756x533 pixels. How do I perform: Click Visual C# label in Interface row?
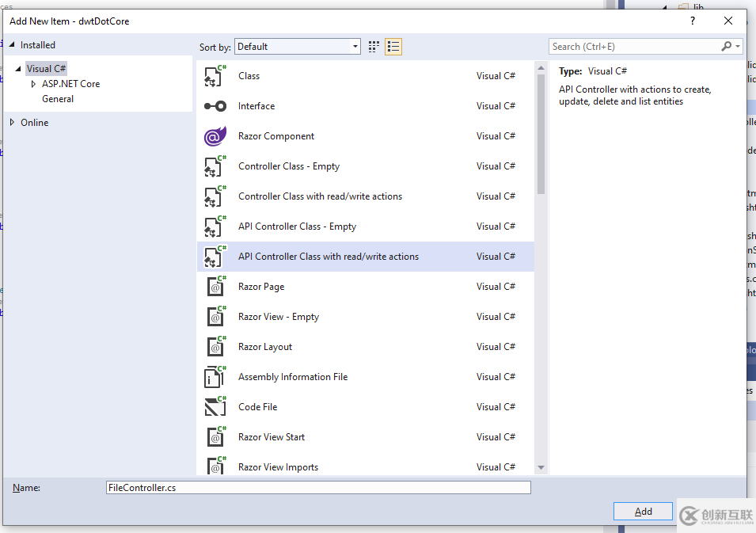coord(496,106)
